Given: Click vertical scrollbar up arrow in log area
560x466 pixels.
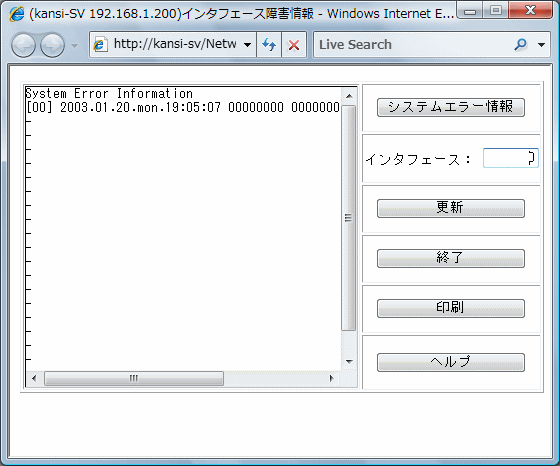Looking at the screenshot, I should click(x=349, y=96).
